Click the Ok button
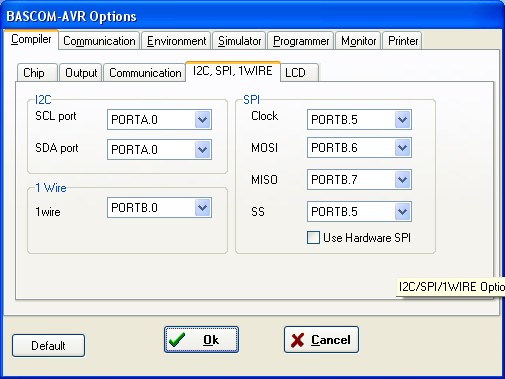The height and width of the screenshot is (379, 505). coord(201,340)
